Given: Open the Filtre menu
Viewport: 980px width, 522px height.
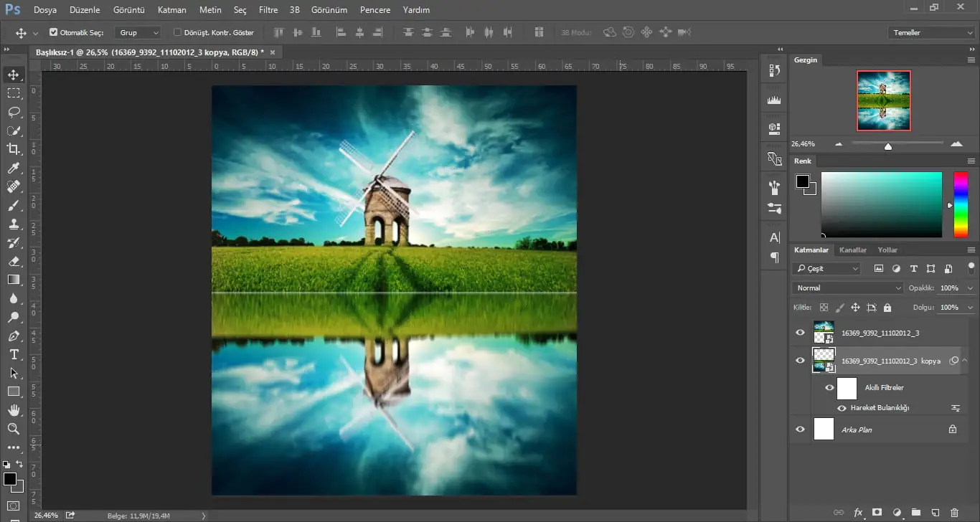Looking at the screenshot, I should tap(268, 10).
